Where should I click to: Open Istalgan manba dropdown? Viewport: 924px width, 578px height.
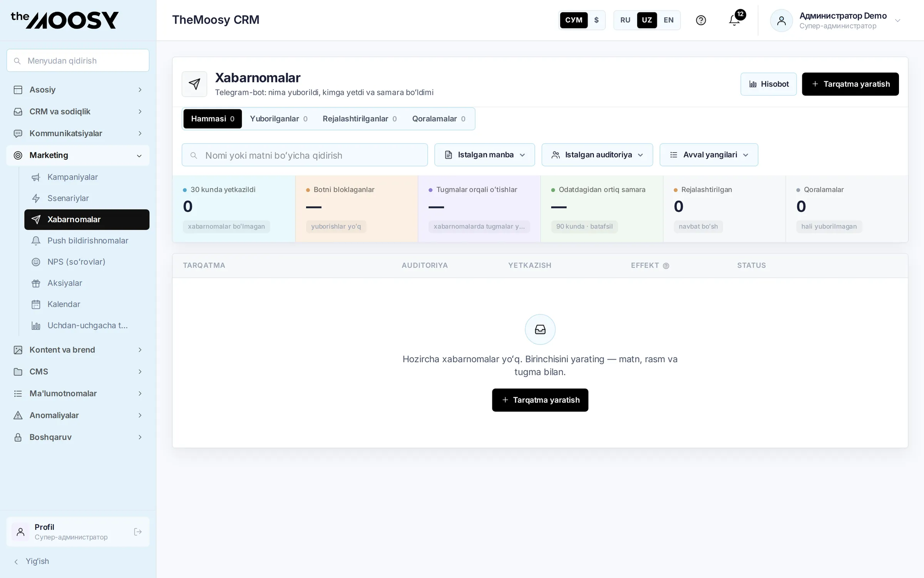coord(484,155)
